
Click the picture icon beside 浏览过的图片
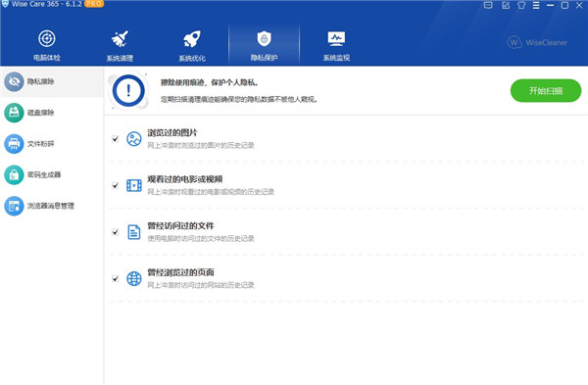pos(134,139)
